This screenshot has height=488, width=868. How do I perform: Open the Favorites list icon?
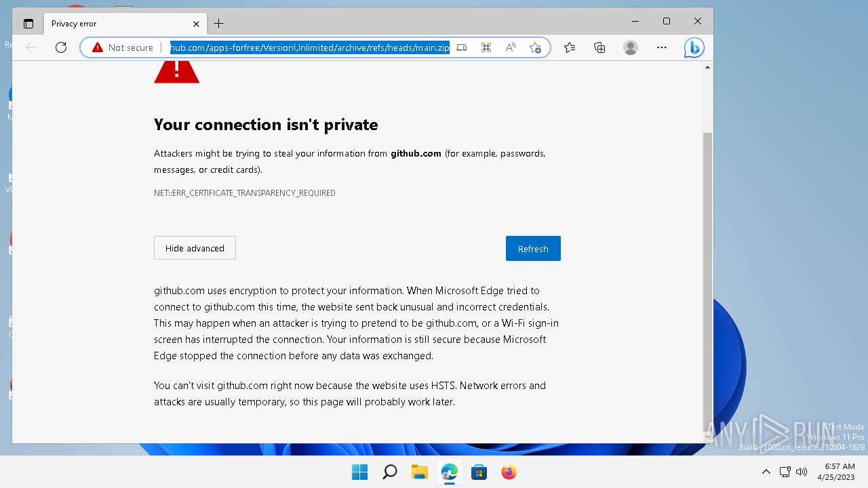click(570, 47)
